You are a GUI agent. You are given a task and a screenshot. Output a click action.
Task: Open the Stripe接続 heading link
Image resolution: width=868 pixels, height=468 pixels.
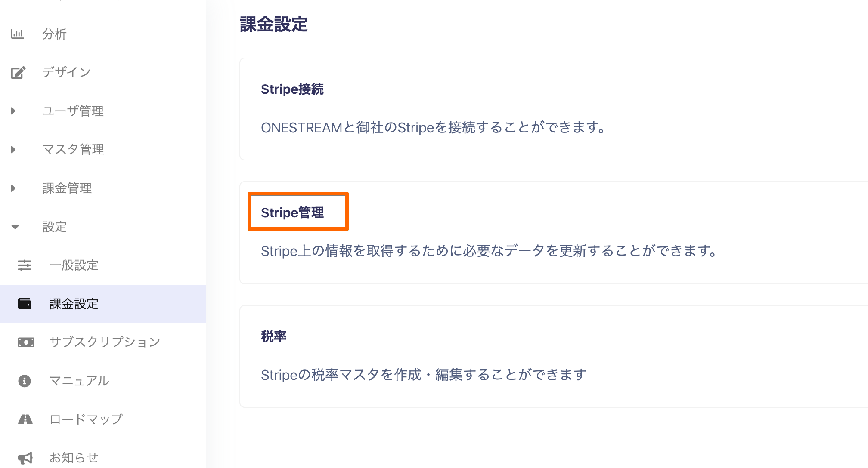pos(292,89)
